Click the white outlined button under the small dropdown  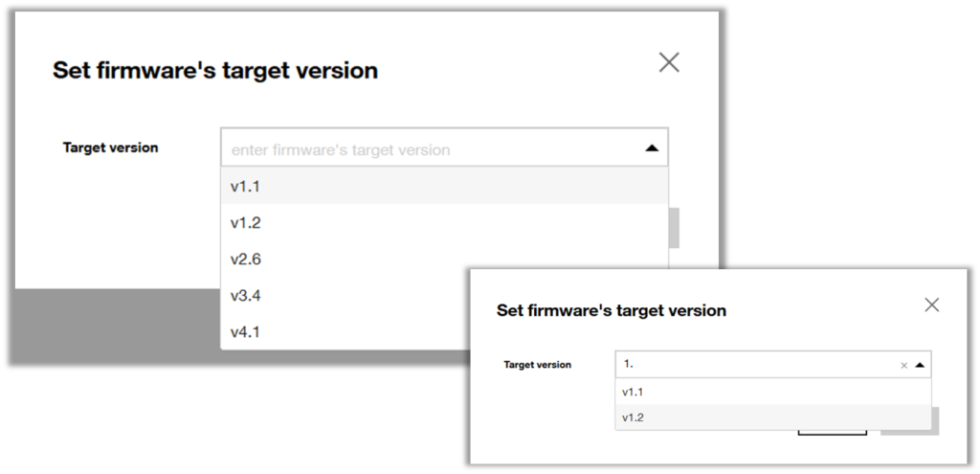pos(833,432)
